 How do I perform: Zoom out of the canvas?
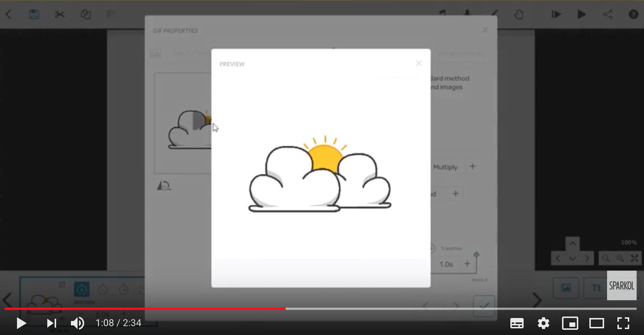606,258
